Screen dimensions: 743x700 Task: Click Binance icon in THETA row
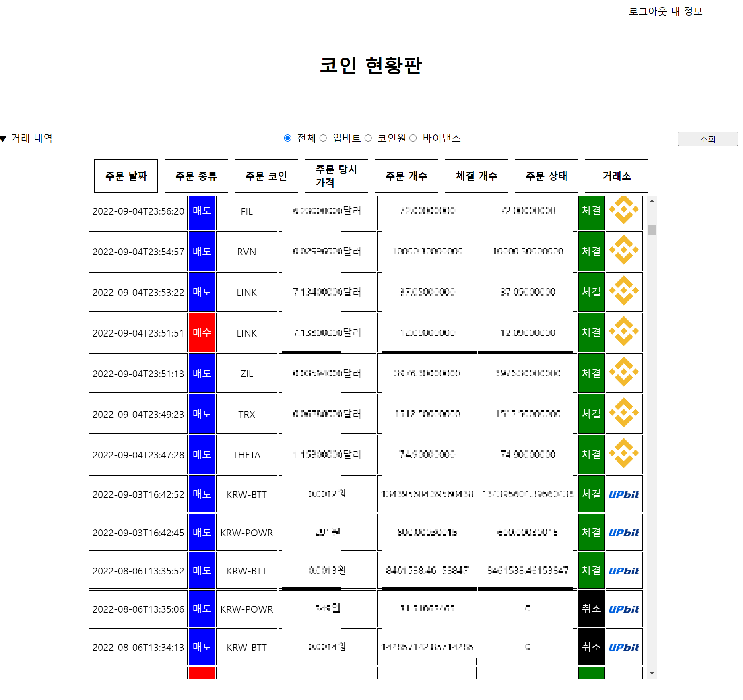click(623, 453)
